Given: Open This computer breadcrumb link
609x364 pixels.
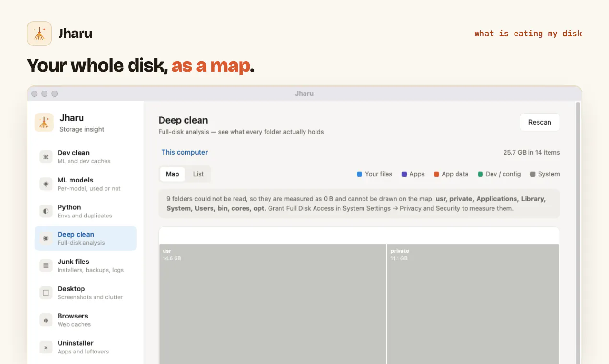Looking at the screenshot, I should (185, 152).
